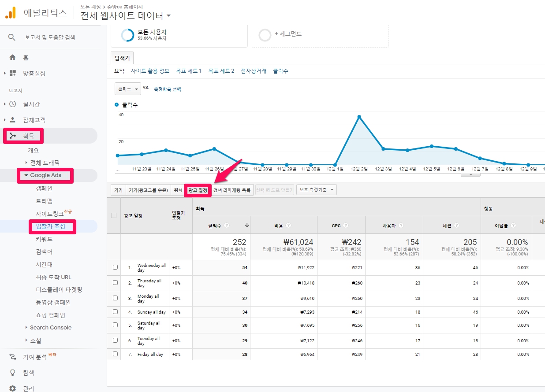Click the Google Analytics logo icon
Image resolution: width=545 pixels, height=392 pixels.
10,13
